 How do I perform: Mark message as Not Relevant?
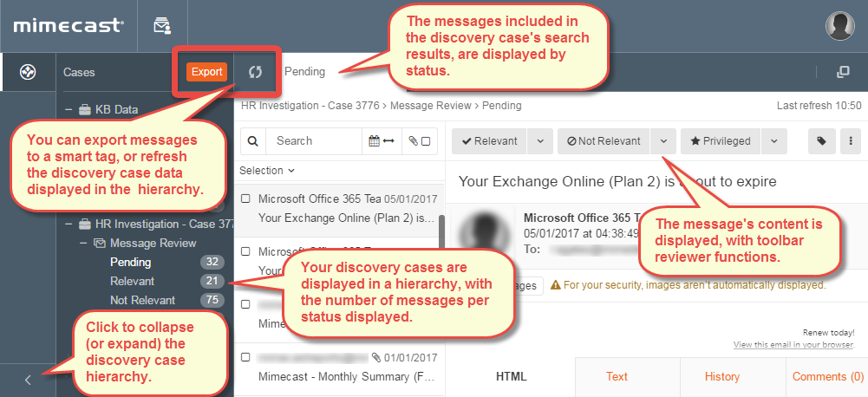(x=604, y=141)
